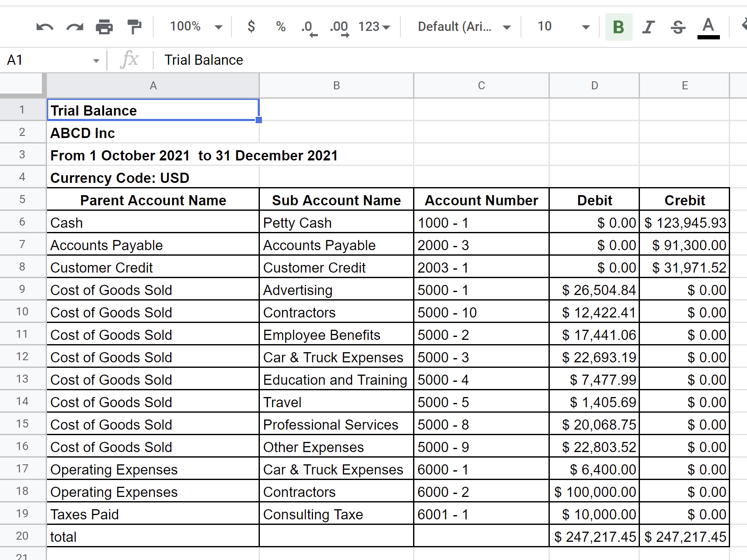Toggle Bold formatting button
The height and width of the screenshot is (560, 747).
coord(619,27)
